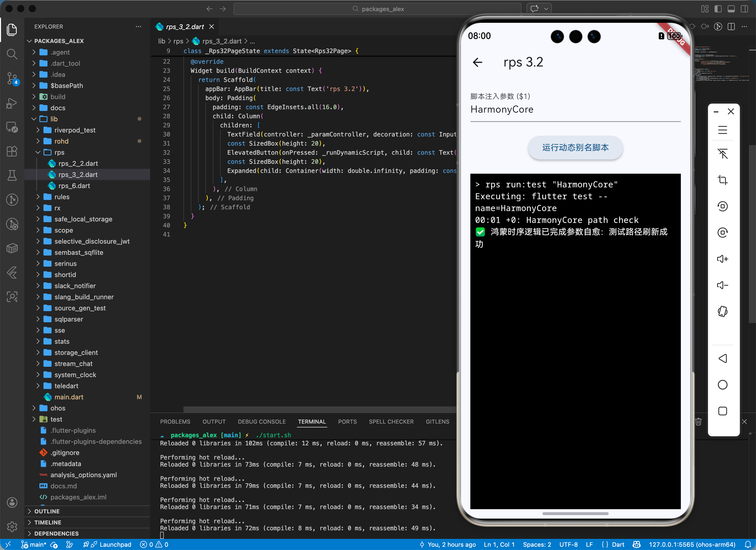The width and height of the screenshot is (756, 550).
Task: Click the emulator screenshot crop icon
Action: [x=722, y=180]
